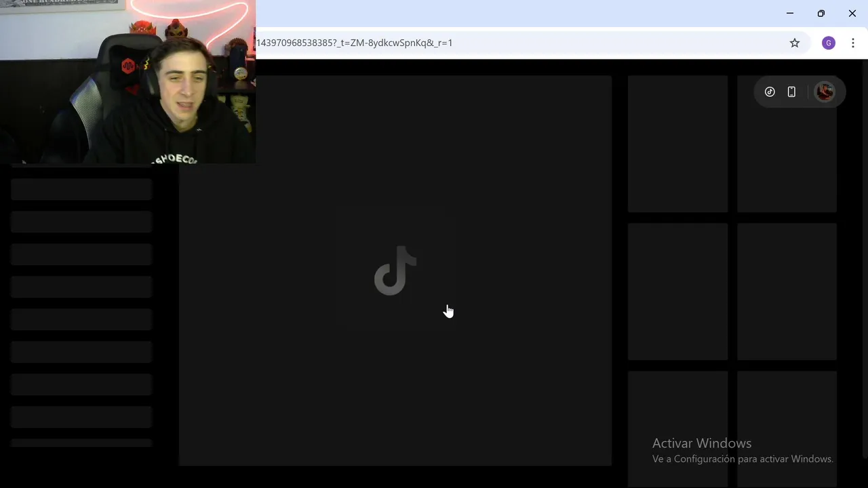868x488 pixels.
Task: Open Chrome's three-dot menu
Action: pyautogui.click(x=853, y=43)
